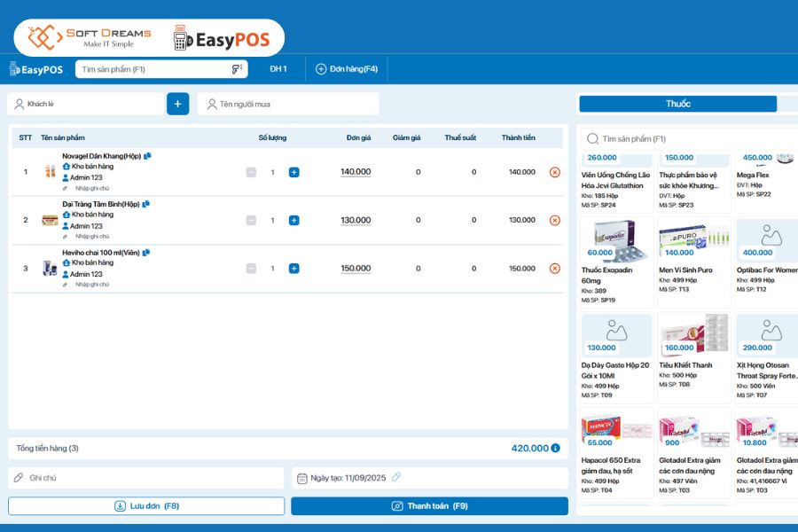Select the Thuốc category tab
Screen dimensions: 798x532
coord(678,104)
